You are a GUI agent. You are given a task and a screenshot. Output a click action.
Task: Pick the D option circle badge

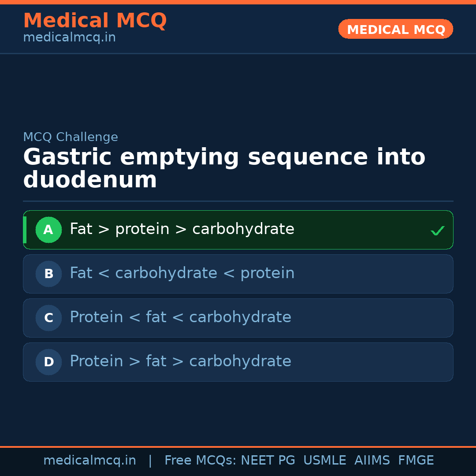[48, 362]
